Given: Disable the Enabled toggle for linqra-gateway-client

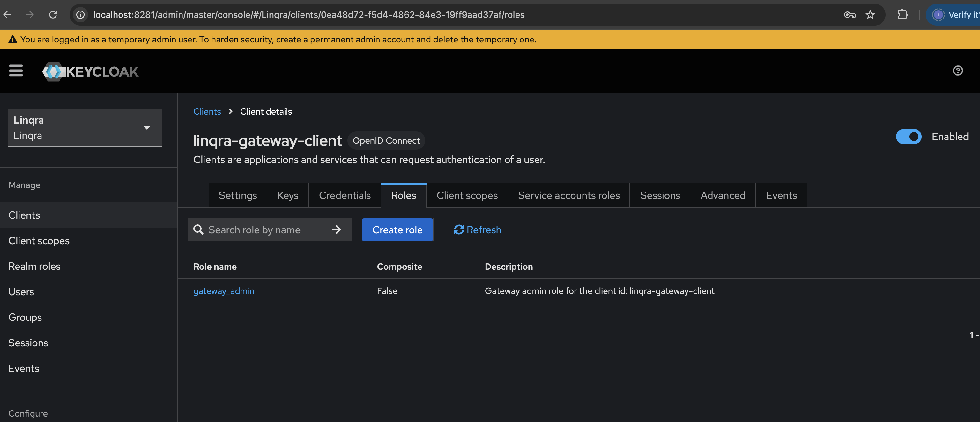Looking at the screenshot, I should pos(909,137).
